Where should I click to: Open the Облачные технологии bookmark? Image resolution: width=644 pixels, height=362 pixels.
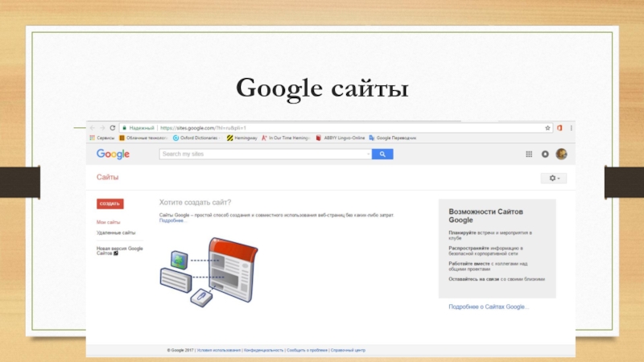(143, 138)
